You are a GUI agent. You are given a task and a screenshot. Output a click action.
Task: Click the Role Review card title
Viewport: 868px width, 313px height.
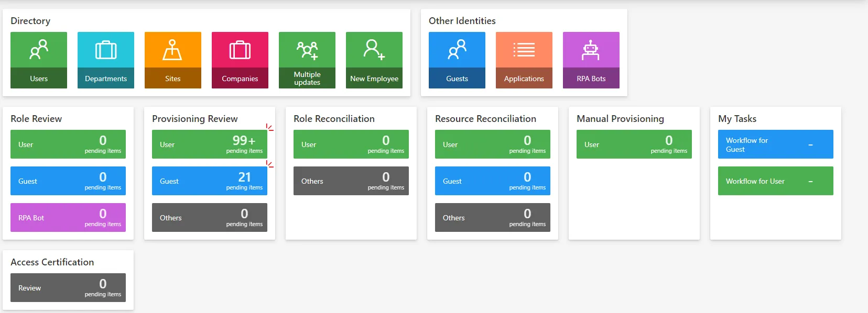pos(36,119)
